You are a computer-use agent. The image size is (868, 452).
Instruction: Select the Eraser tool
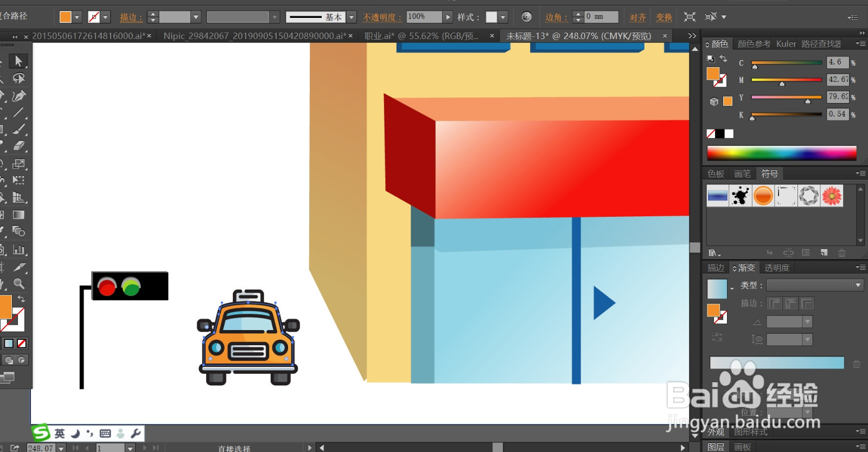18,146
